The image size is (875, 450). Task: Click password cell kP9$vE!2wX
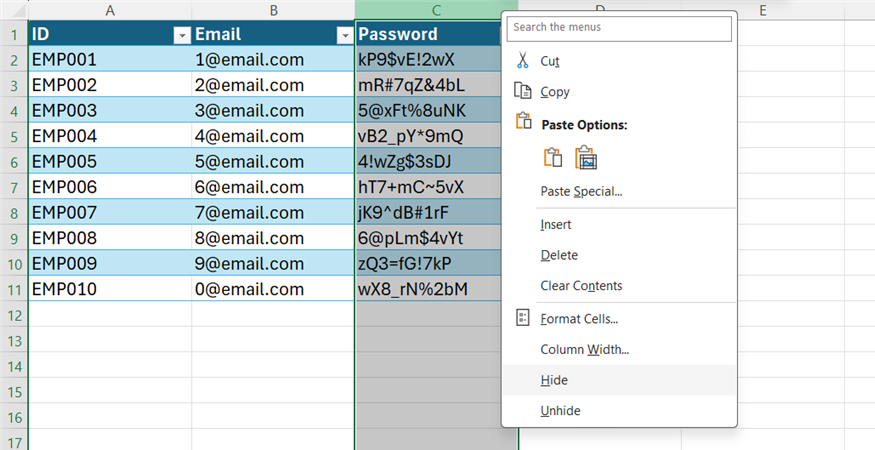point(428,59)
